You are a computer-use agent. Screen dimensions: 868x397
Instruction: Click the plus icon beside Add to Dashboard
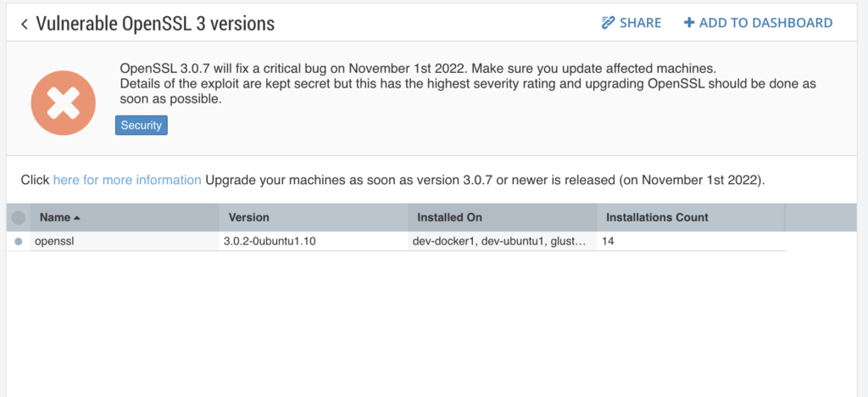(688, 23)
